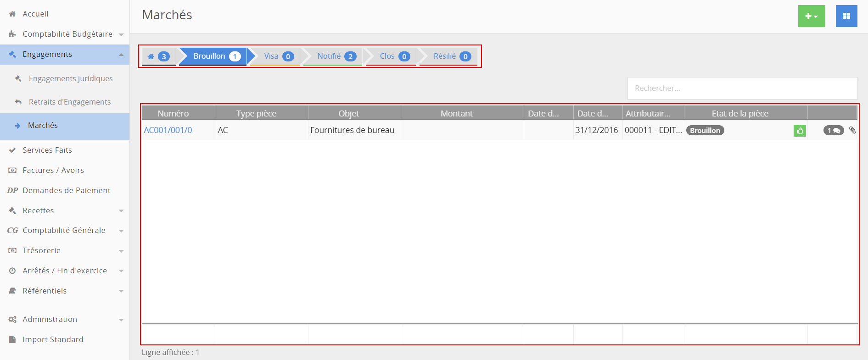
Task: Click the Rechercher search field
Action: pyautogui.click(x=742, y=88)
